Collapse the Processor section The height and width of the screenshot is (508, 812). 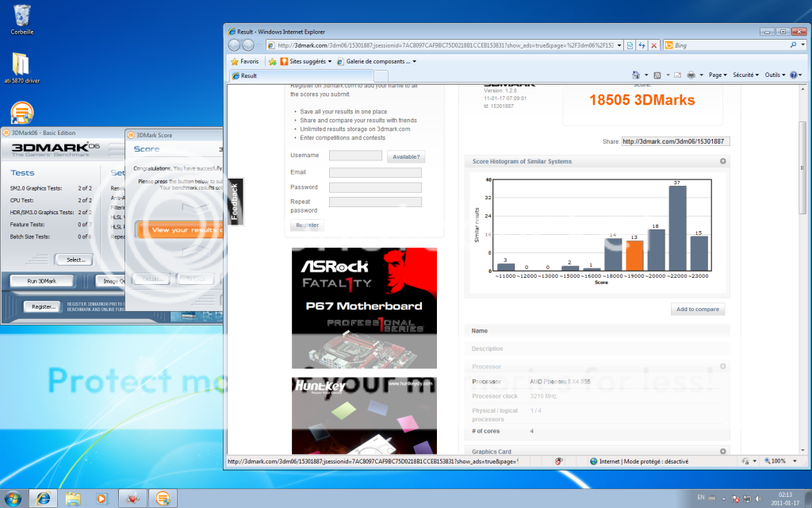(722, 367)
